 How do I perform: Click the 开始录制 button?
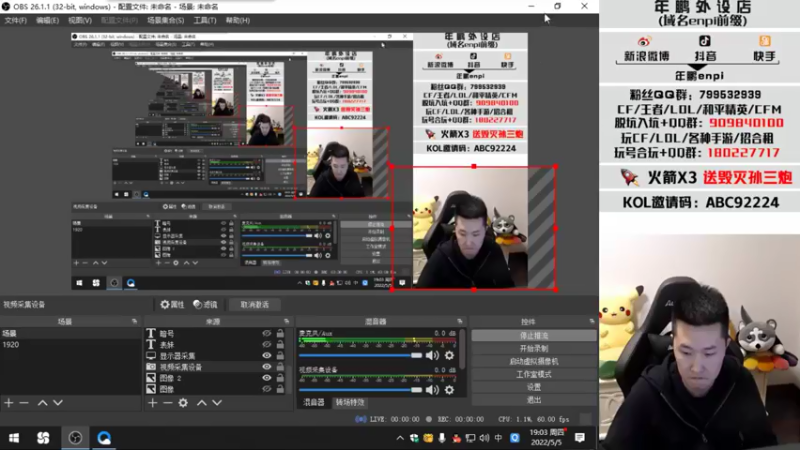pyautogui.click(x=534, y=348)
